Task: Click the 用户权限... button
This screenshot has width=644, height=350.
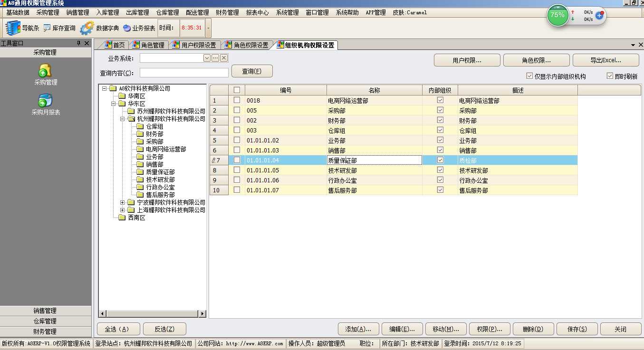Action: coord(467,60)
